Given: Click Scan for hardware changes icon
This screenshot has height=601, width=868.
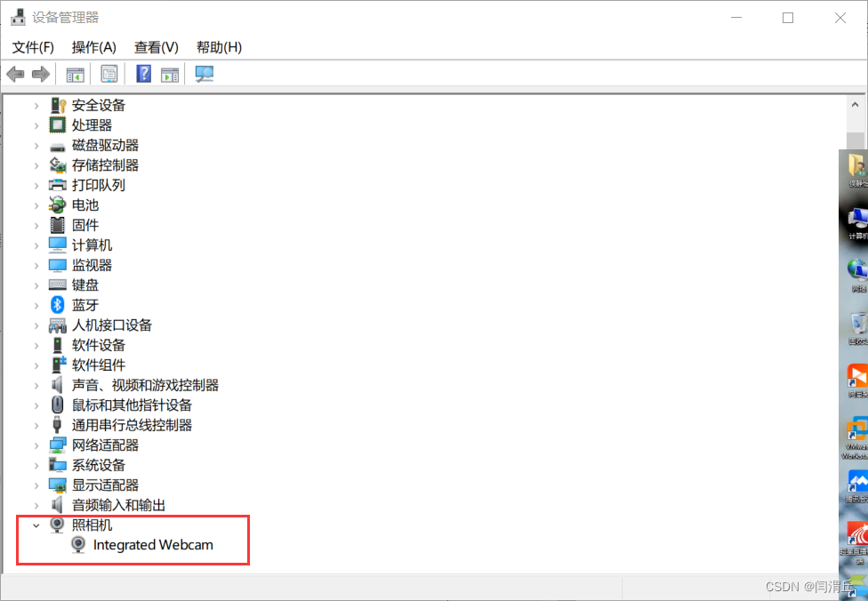Looking at the screenshot, I should click(x=205, y=74).
